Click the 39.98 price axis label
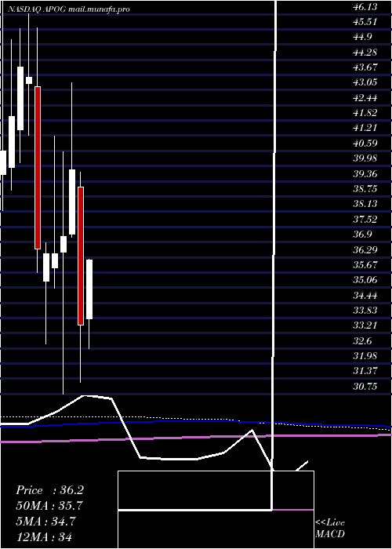 [365, 158]
